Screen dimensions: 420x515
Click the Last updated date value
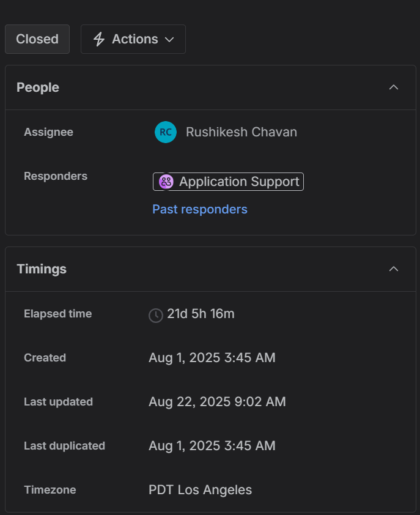click(217, 402)
